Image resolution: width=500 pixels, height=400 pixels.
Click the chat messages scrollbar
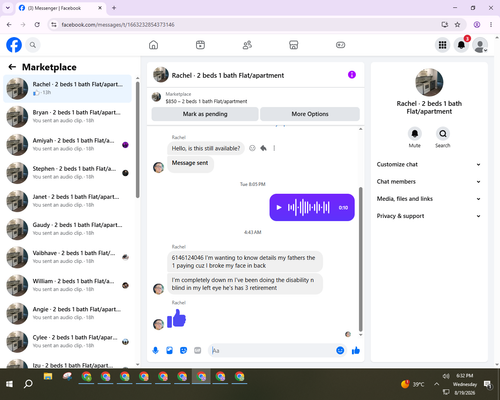click(360, 259)
